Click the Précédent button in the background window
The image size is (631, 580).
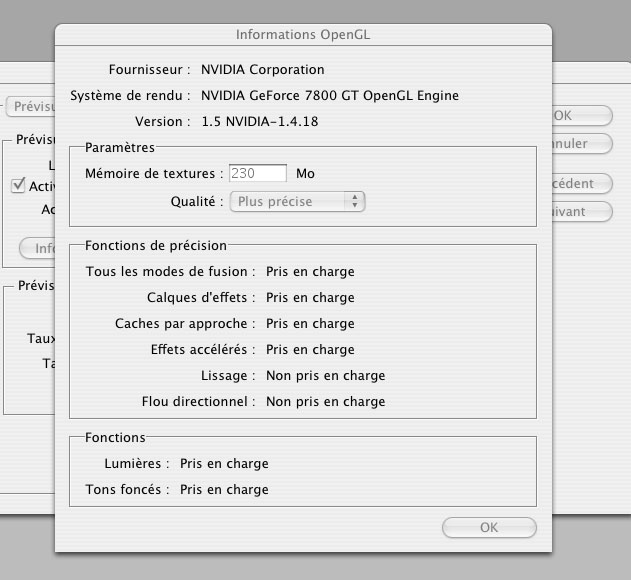coord(582,184)
